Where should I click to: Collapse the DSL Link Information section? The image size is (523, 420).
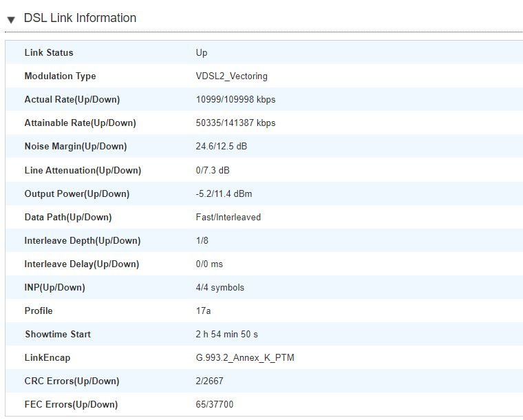point(11,20)
